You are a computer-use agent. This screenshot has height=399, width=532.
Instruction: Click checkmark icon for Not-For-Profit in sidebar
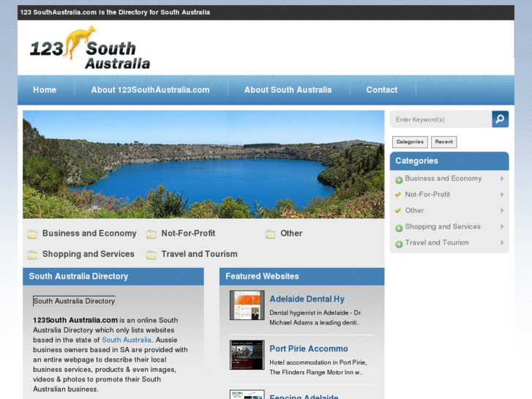pyautogui.click(x=398, y=195)
